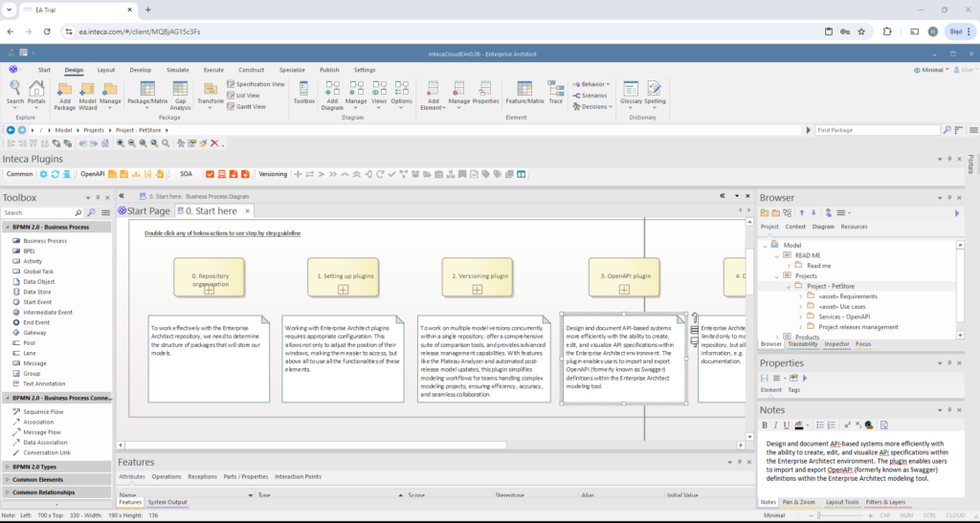Collapse the READ ME tree node
This screenshot has width=980, height=523.
coord(777,255)
